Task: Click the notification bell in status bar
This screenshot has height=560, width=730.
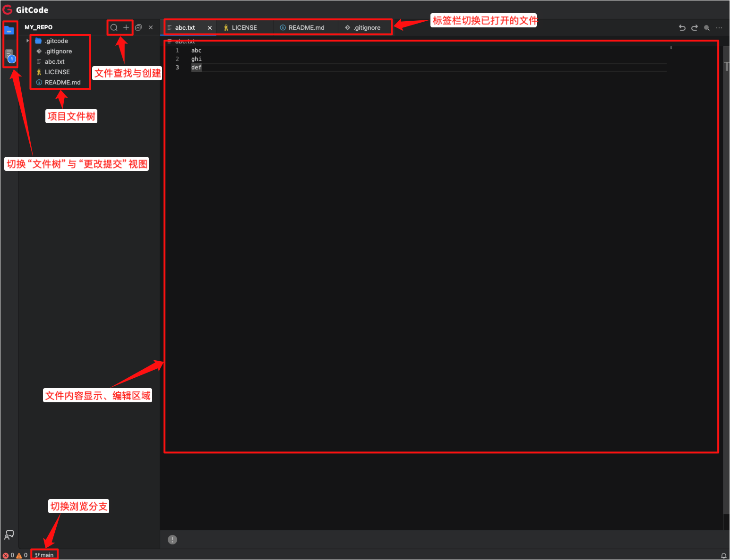Action: [x=723, y=555]
